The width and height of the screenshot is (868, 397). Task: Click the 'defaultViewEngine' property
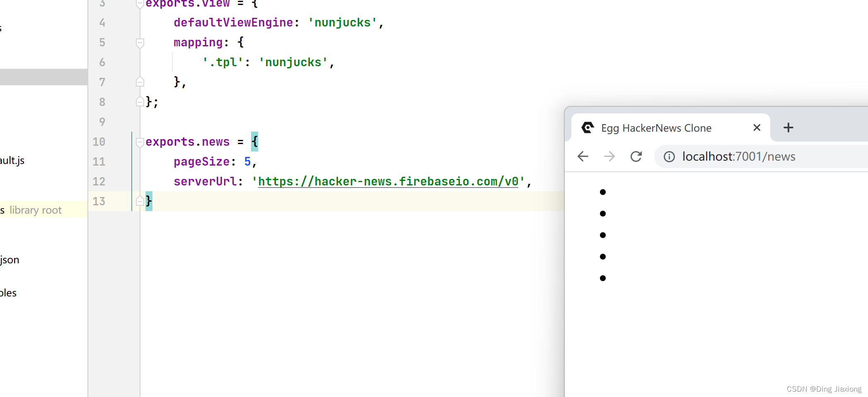coord(233,22)
